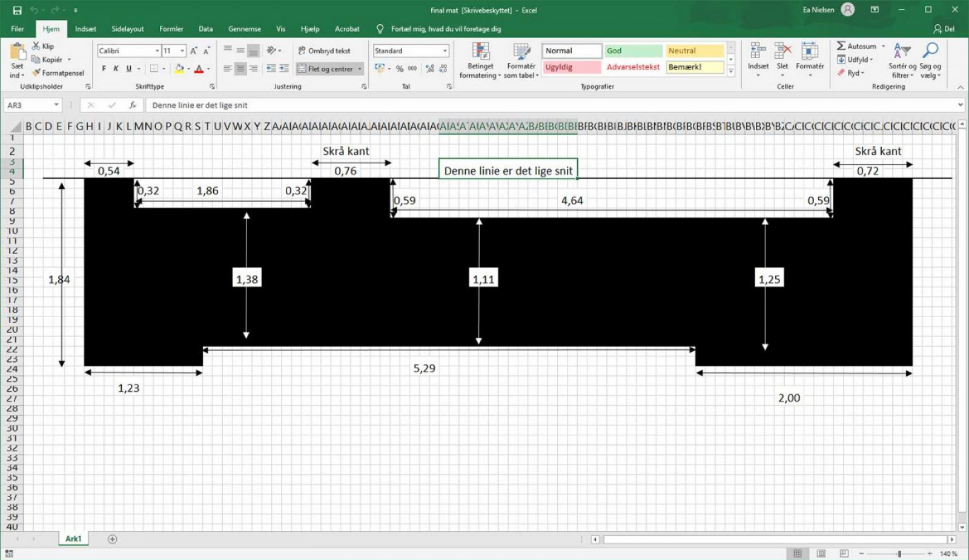This screenshot has height=560, width=969.
Task: Switch to the Formler ribbon tab
Action: tap(171, 28)
